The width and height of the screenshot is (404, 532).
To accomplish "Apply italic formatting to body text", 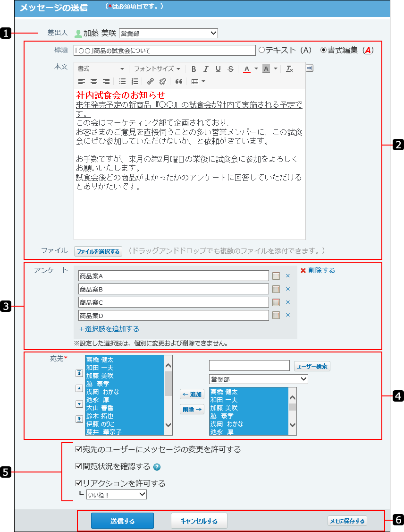I will pyautogui.click(x=206, y=69).
